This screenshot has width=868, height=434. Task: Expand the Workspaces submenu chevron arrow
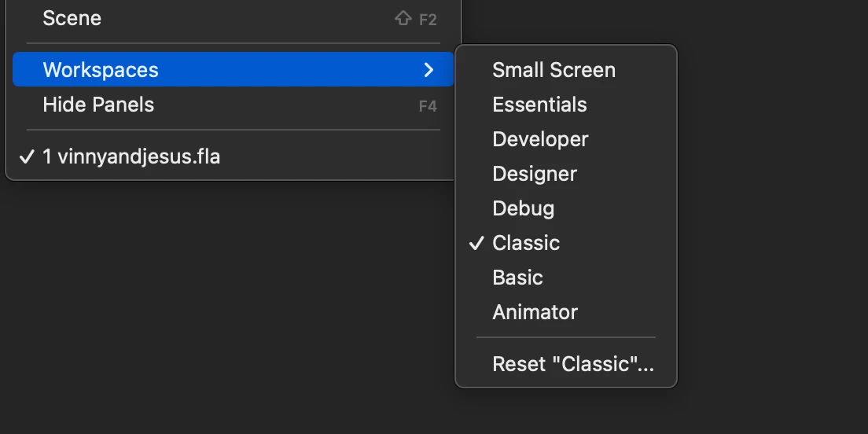point(428,70)
